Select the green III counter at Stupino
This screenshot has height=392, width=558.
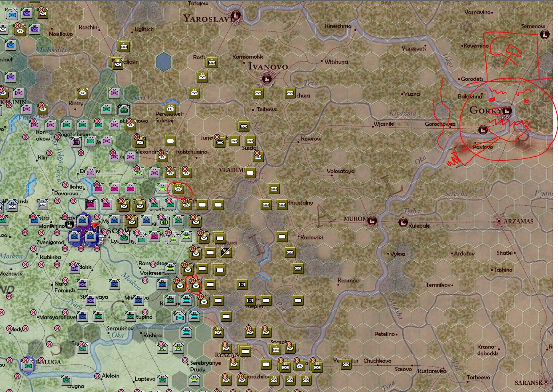click(131, 316)
